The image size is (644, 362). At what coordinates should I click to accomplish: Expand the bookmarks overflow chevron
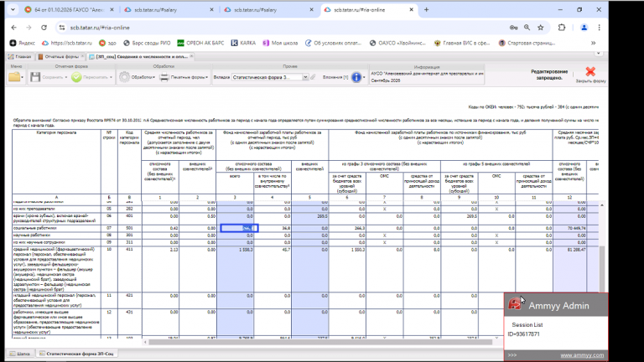[x=593, y=43]
